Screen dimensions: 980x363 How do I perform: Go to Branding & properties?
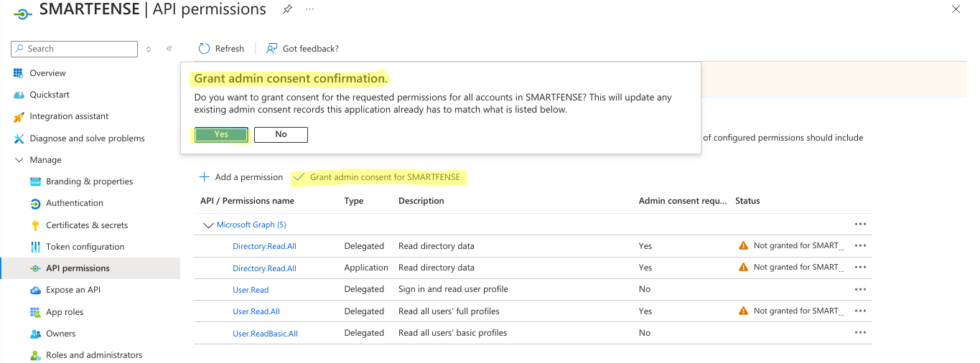pyautogui.click(x=90, y=181)
